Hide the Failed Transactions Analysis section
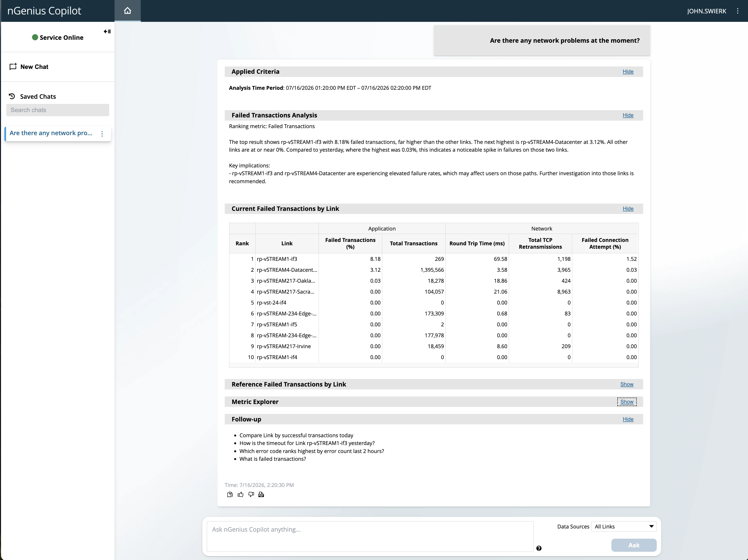748x560 pixels. [x=628, y=115]
